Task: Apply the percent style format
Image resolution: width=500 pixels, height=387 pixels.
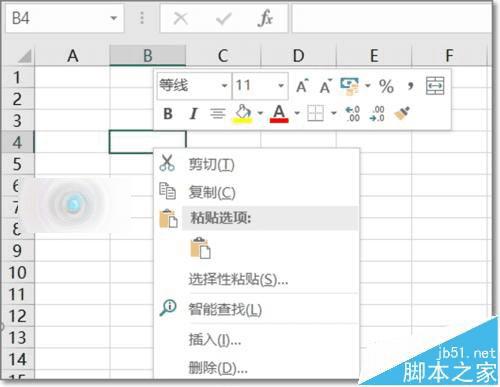Action: (x=386, y=86)
